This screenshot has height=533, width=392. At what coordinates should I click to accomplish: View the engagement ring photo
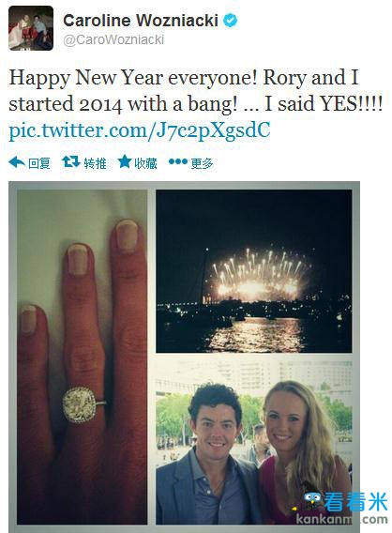(82, 357)
